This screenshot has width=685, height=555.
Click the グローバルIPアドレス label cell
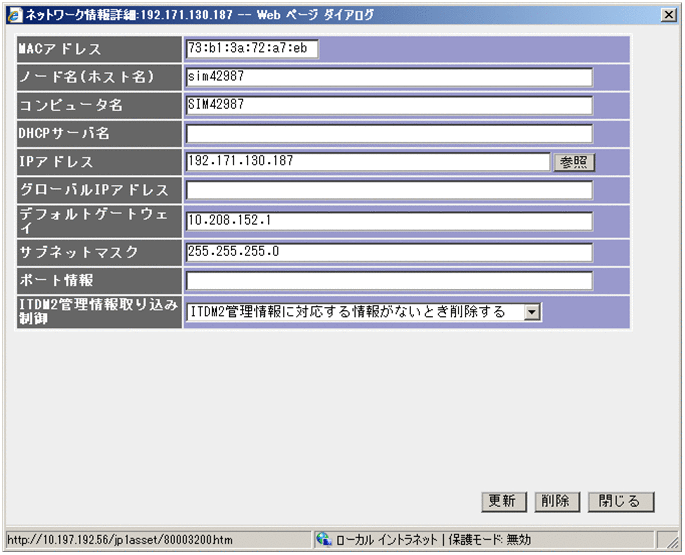(x=99, y=190)
